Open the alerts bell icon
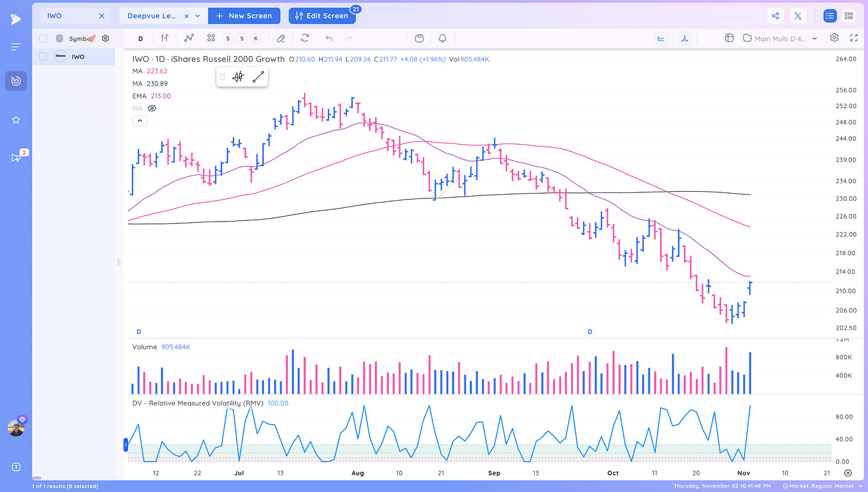Image resolution: width=868 pixels, height=492 pixels. (x=442, y=38)
